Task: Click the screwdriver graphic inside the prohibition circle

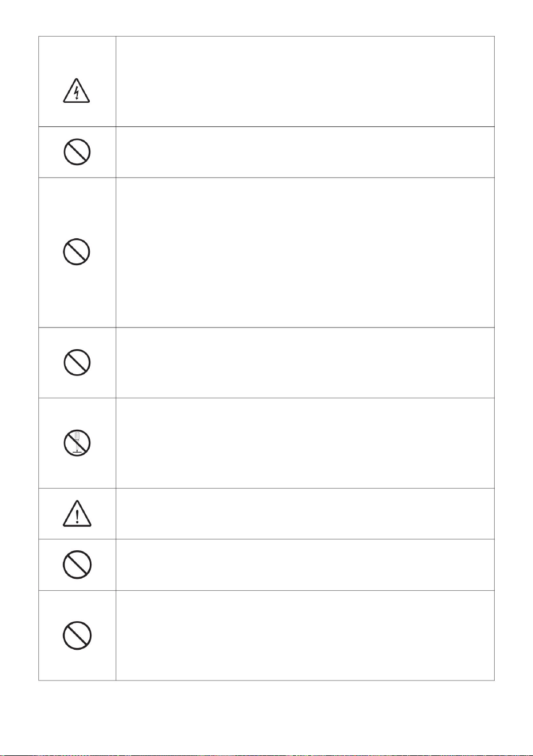Action: click(77, 443)
